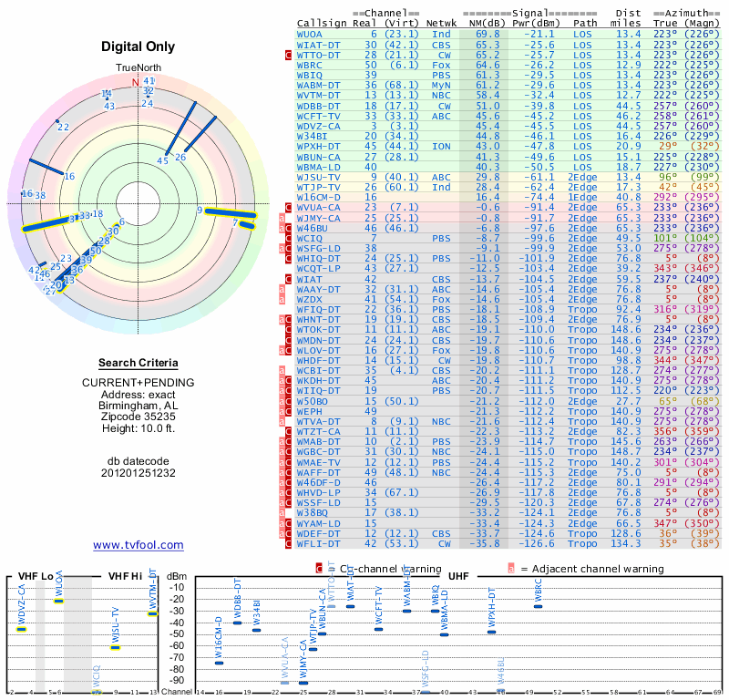Click the WUOA callsign in the table
The width and height of the screenshot is (729, 700).
point(310,35)
